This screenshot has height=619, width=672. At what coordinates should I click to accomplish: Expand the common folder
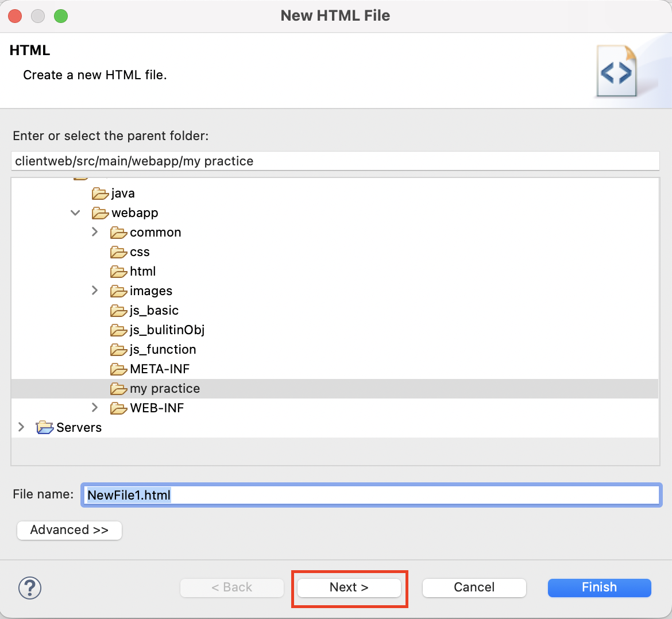click(x=95, y=233)
